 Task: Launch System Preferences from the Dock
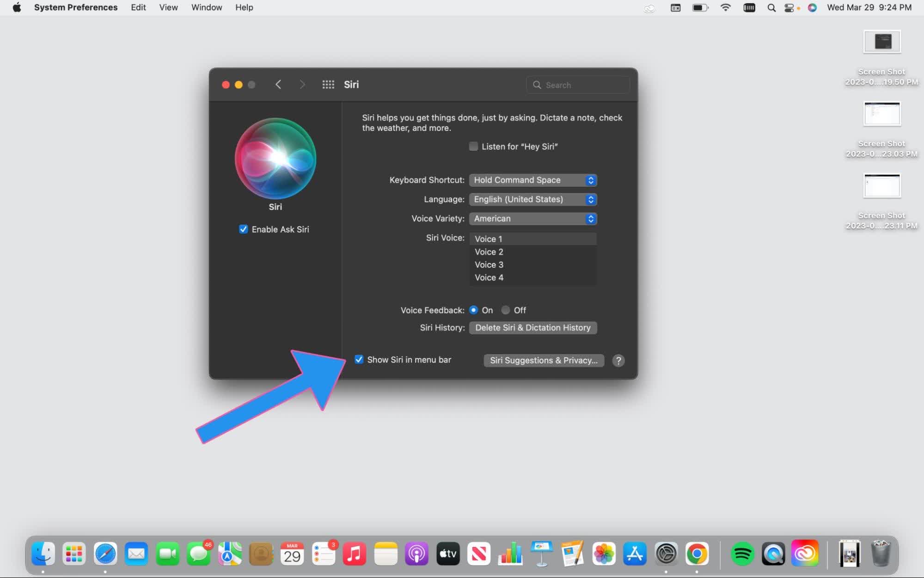[x=665, y=553]
